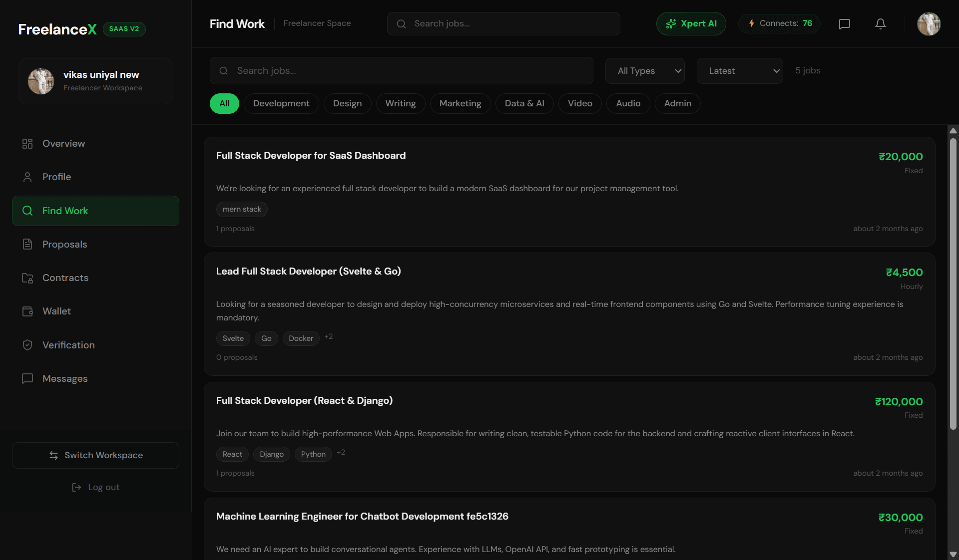Click Find Work magnifier icon in sidebar
This screenshot has width=959, height=560.
27,211
